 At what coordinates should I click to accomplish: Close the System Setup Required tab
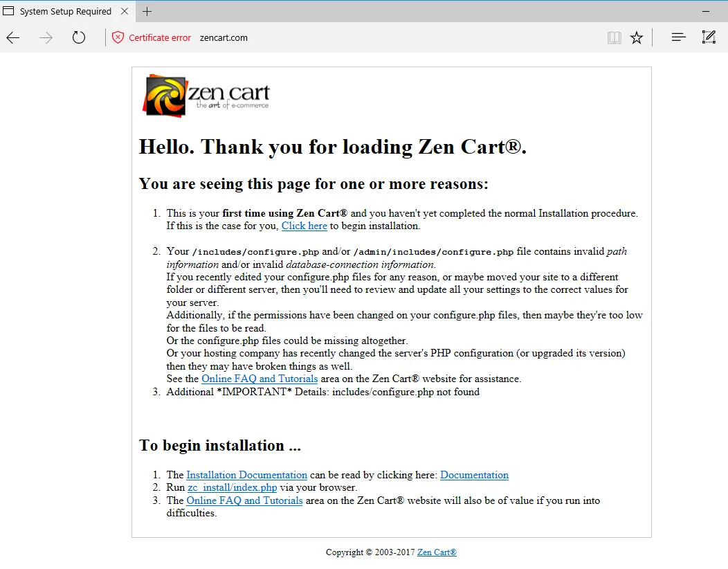125,11
